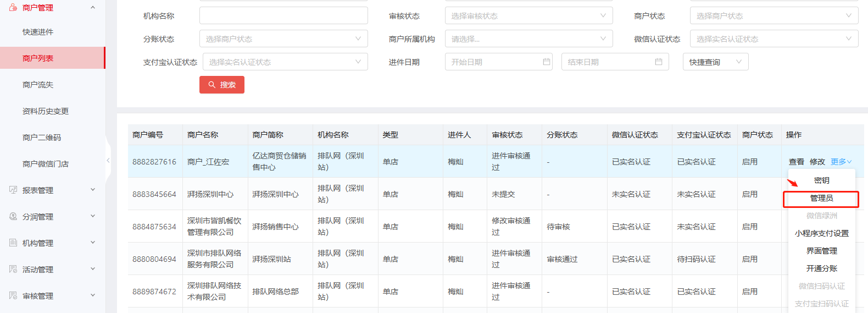The height and width of the screenshot is (313, 868).
Task: Choose 管理员 from the 更多 menu
Action: click(822, 198)
